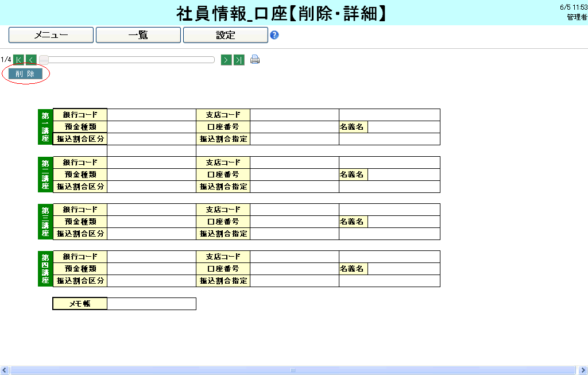Go to the first record

tap(18, 60)
